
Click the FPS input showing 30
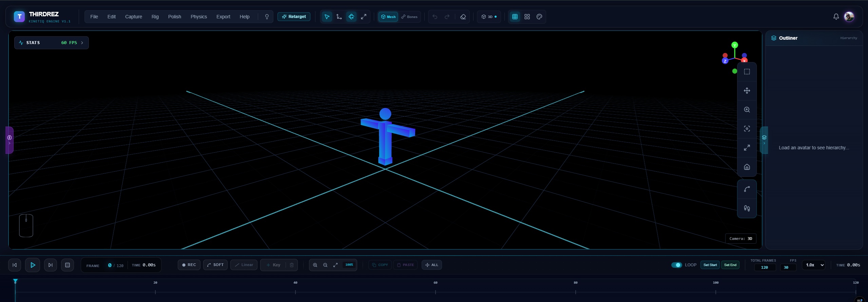[x=788, y=267]
